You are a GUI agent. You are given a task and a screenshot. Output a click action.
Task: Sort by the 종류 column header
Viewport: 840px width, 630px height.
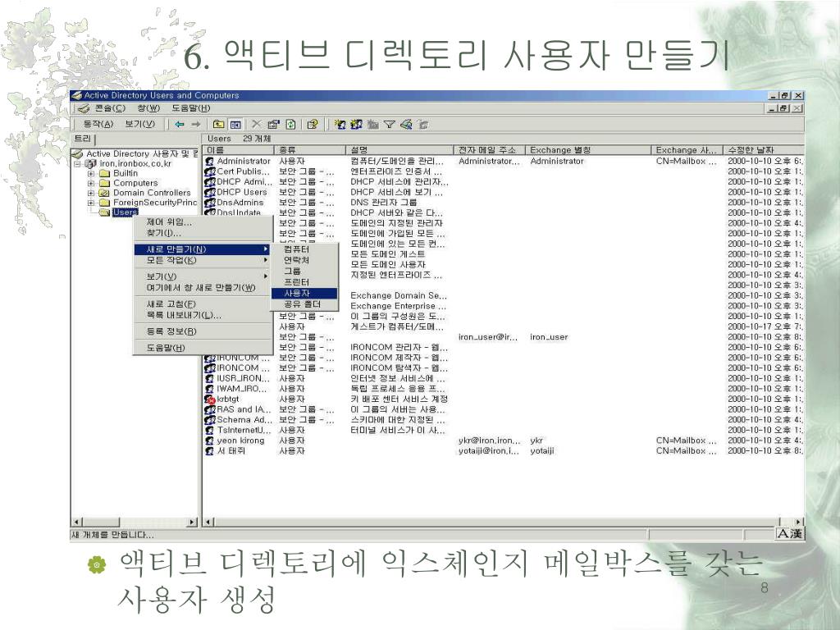[x=309, y=150]
